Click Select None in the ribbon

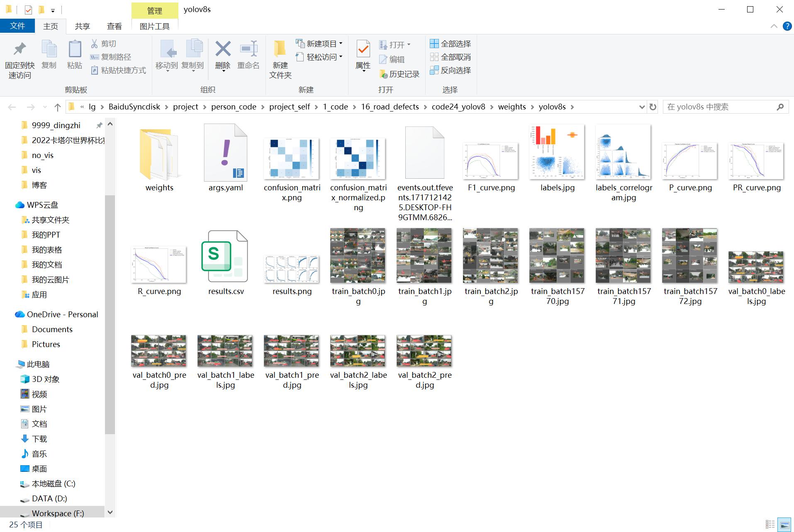[451, 57]
